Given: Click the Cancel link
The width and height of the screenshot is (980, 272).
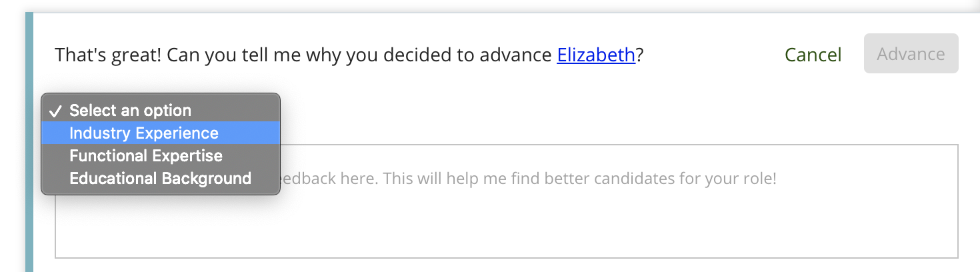Looking at the screenshot, I should click(813, 55).
